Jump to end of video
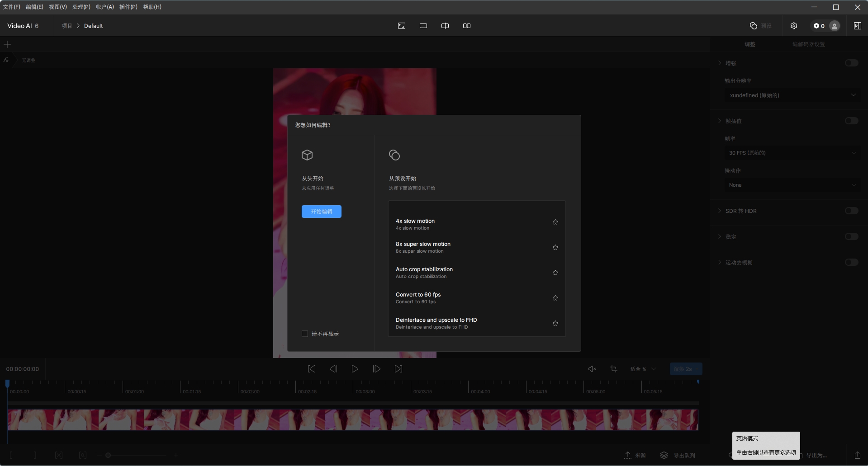 click(x=398, y=369)
